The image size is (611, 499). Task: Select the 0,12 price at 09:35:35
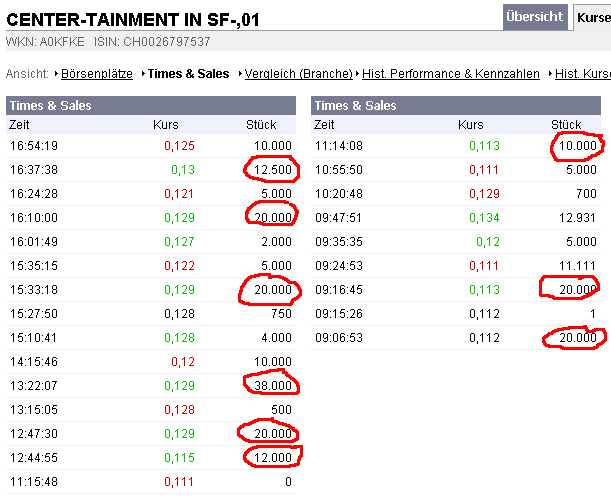(488, 242)
